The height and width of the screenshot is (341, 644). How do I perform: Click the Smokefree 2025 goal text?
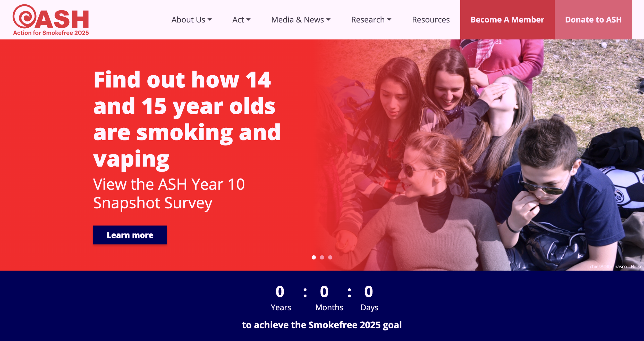click(322, 325)
